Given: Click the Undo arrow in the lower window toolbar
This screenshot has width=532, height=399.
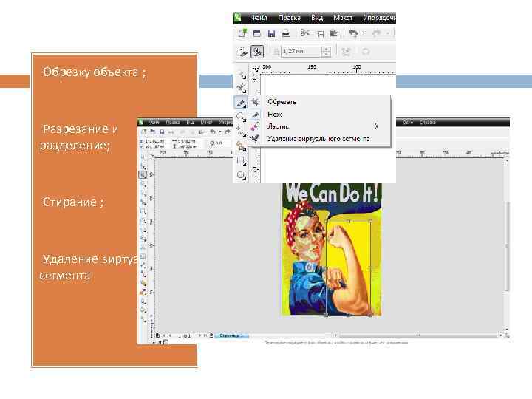Looking at the screenshot, I should [213, 132].
